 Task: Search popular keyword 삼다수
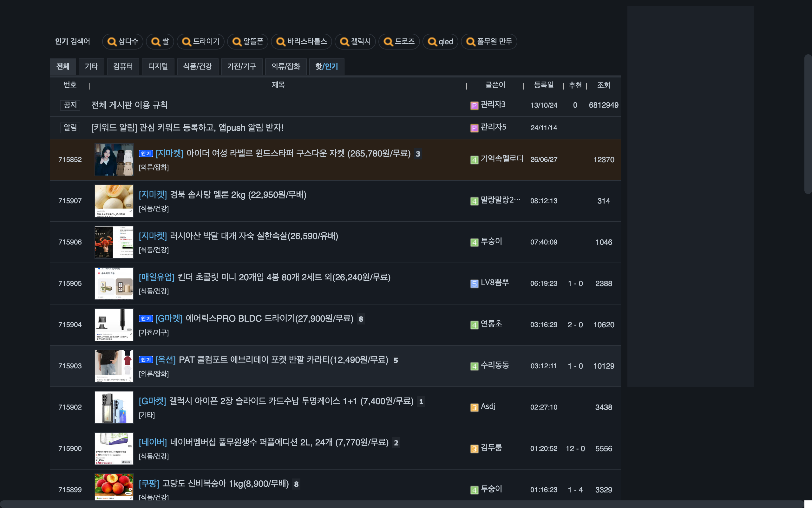[123, 41]
